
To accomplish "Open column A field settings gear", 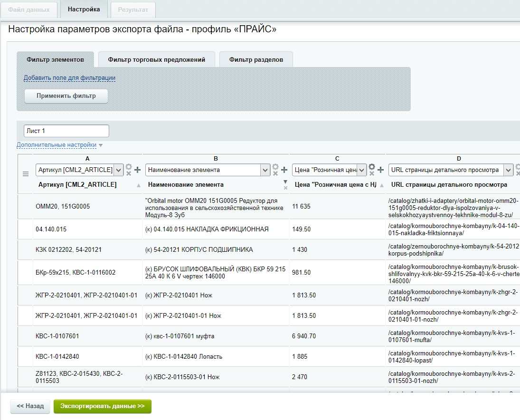I will click(x=129, y=167).
